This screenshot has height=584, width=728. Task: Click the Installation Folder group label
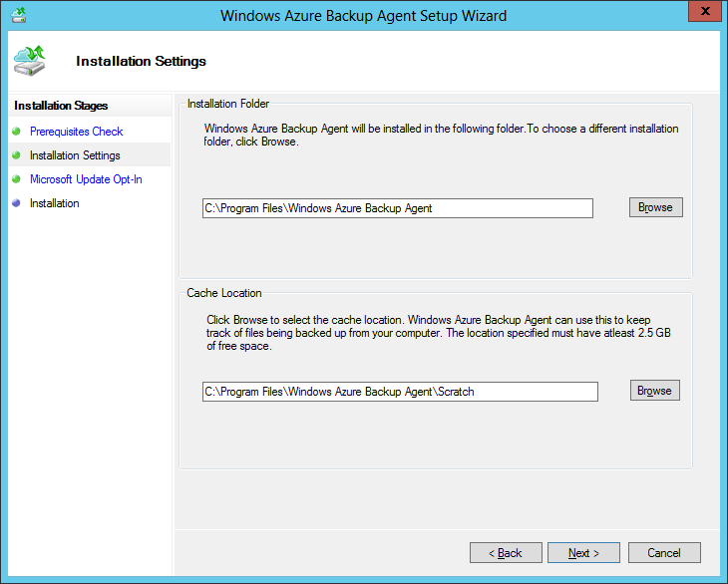[228, 104]
